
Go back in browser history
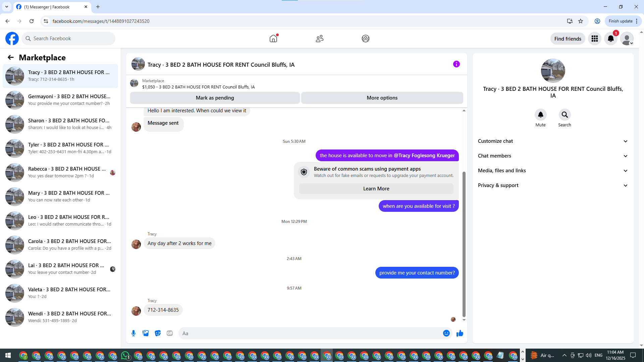(7, 21)
